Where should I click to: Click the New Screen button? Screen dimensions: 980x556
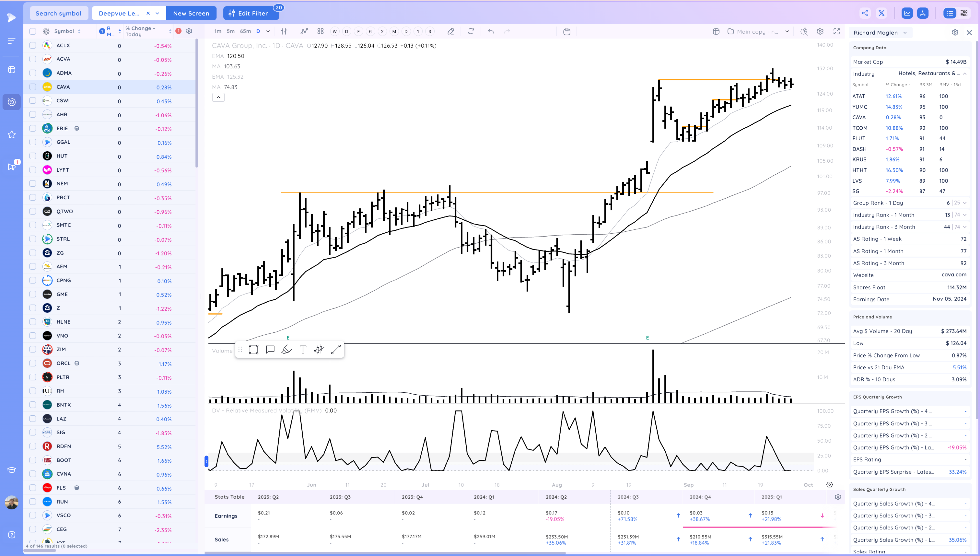click(191, 13)
